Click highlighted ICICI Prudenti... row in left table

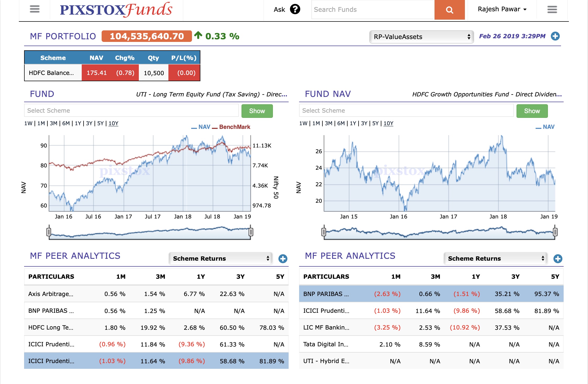pos(156,361)
